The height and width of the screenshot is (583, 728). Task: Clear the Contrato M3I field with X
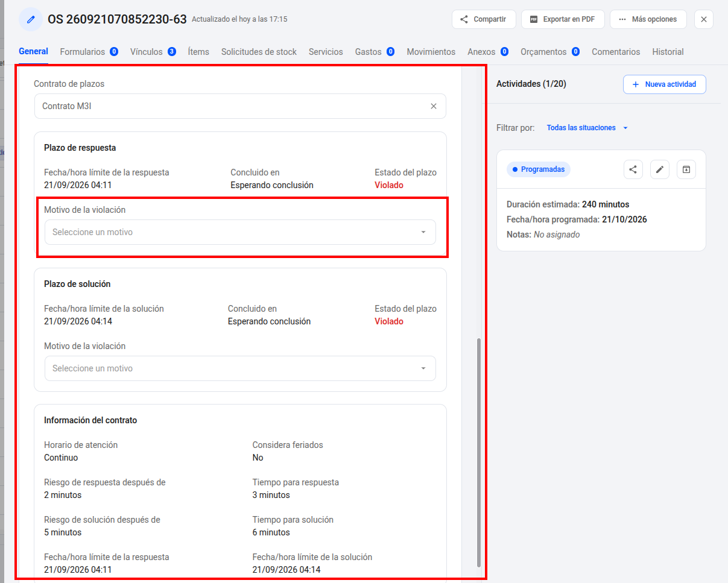pos(434,106)
